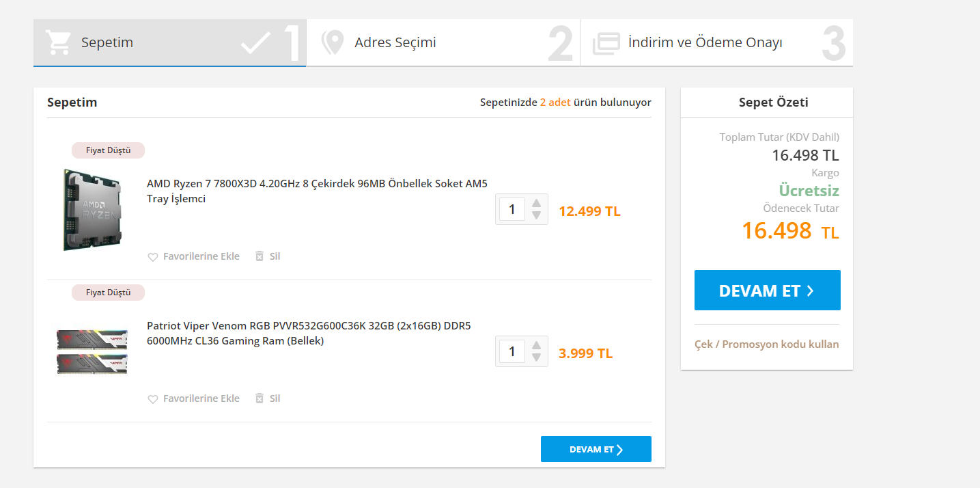Click the large orange 16.498 TL total
Viewport: 980px width, 488px height.
pos(790,230)
